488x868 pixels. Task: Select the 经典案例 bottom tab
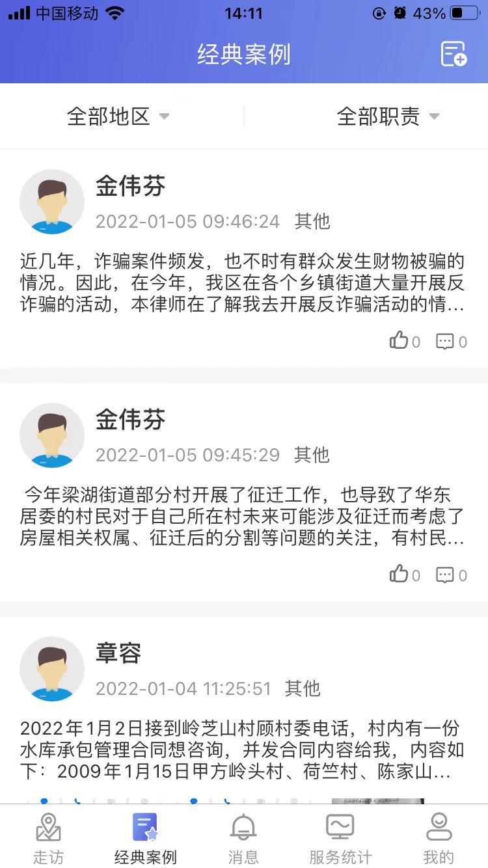coord(145,838)
